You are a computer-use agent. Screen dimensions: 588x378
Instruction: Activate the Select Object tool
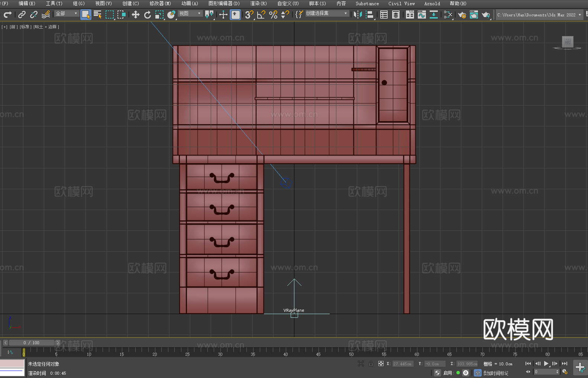(86, 14)
